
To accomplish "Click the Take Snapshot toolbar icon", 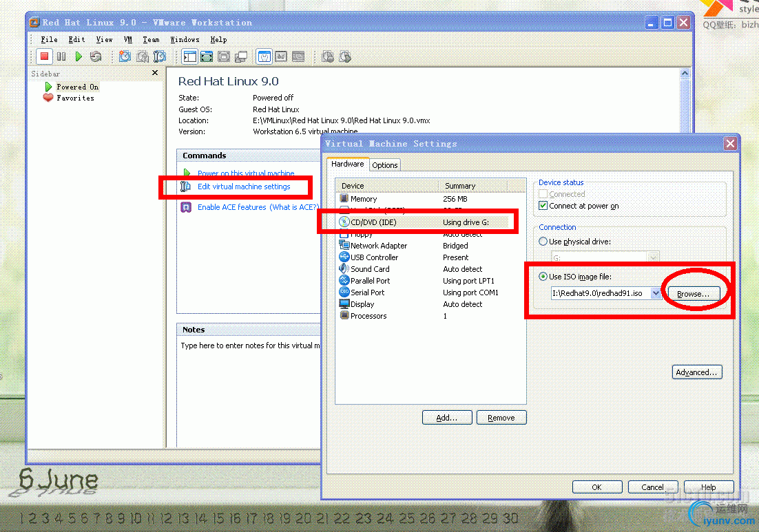I will (125, 56).
